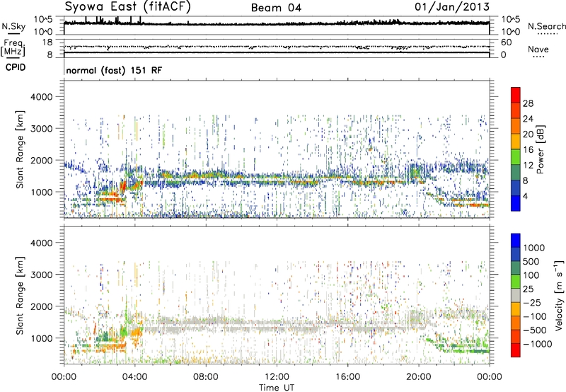Viewport: 566px width, 392px height.
Task: Select the bright blue bottom Power colorbar segment
Action: [516, 203]
